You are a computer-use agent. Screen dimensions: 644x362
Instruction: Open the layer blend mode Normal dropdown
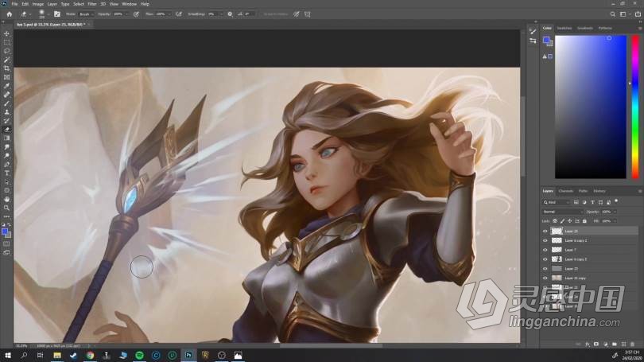[x=562, y=212]
